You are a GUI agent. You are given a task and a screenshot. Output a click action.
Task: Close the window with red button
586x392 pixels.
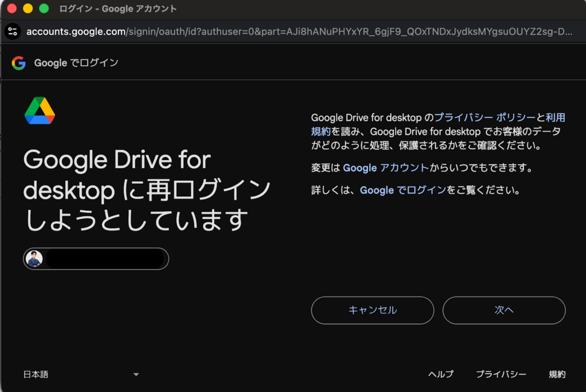11,9
